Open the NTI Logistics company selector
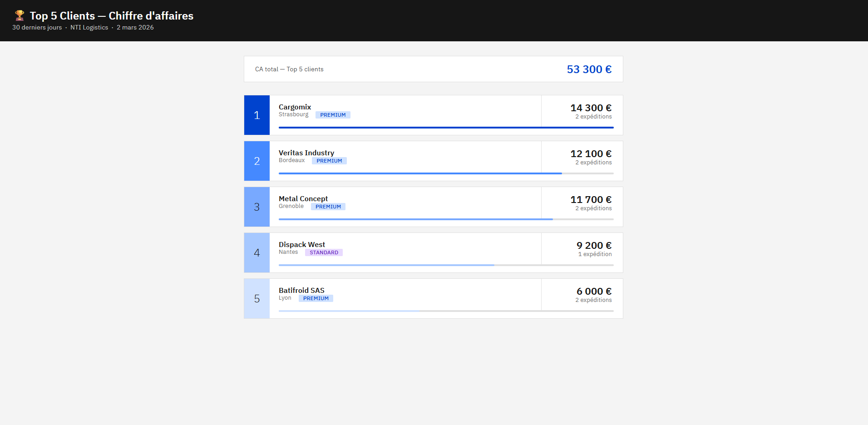 coord(89,27)
